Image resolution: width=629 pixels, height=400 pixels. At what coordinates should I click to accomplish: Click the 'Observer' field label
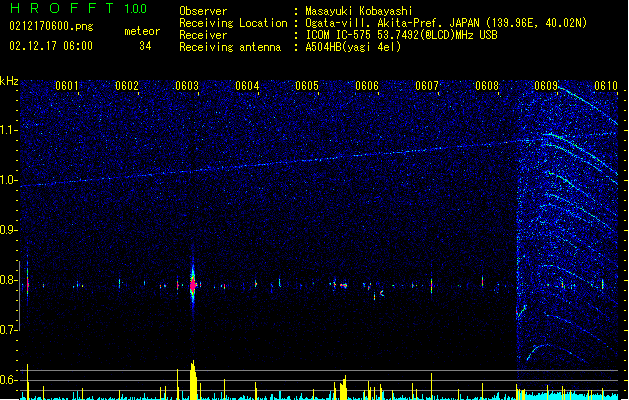(x=203, y=11)
